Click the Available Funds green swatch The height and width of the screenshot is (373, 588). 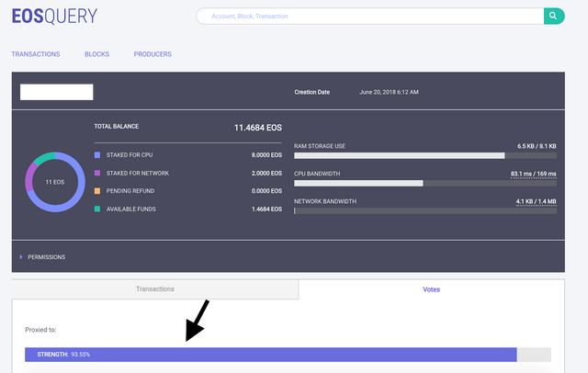[97, 209]
